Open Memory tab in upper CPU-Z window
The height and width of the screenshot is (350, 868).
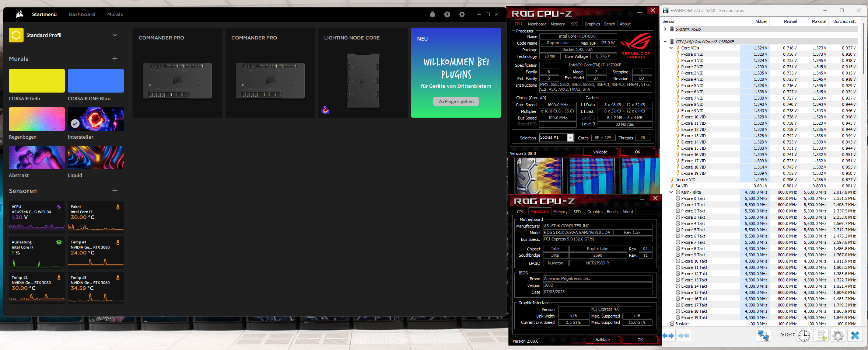pyautogui.click(x=558, y=24)
